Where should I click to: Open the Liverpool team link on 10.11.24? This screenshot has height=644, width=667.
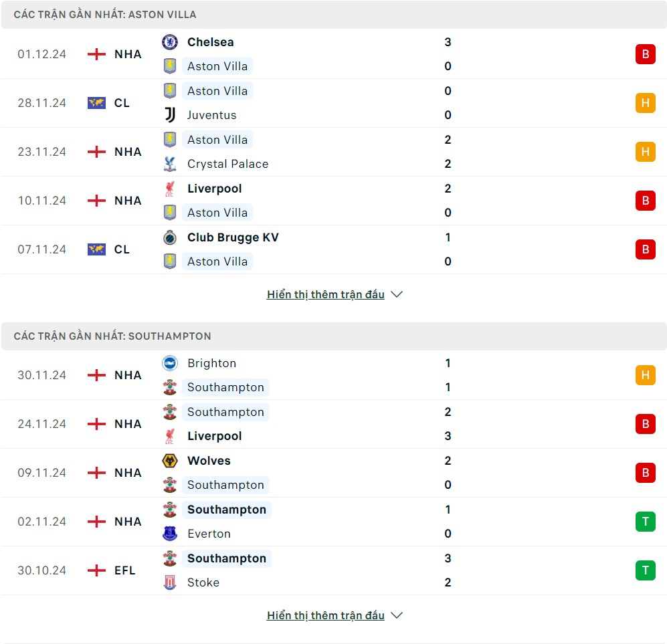click(x=214, y=189)
